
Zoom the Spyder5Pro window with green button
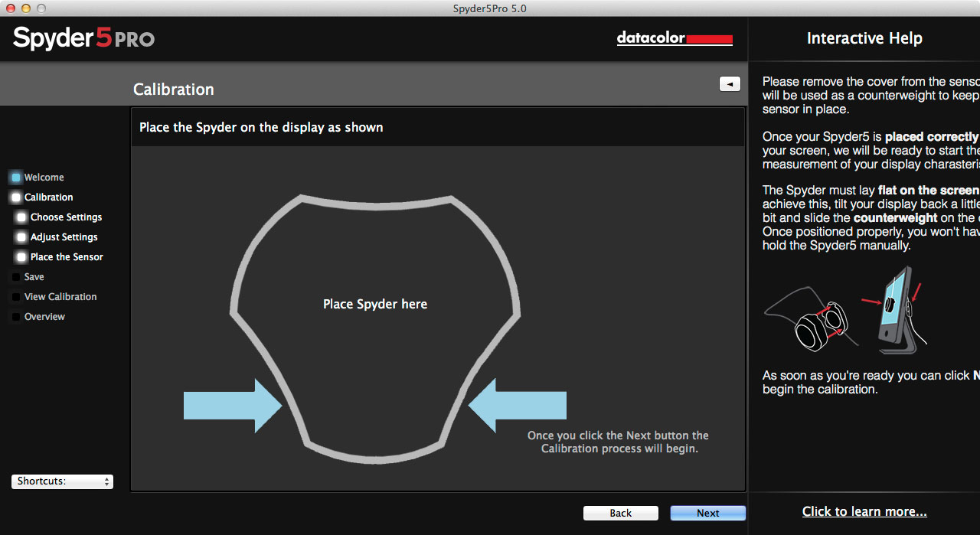[x=41, y=8]
